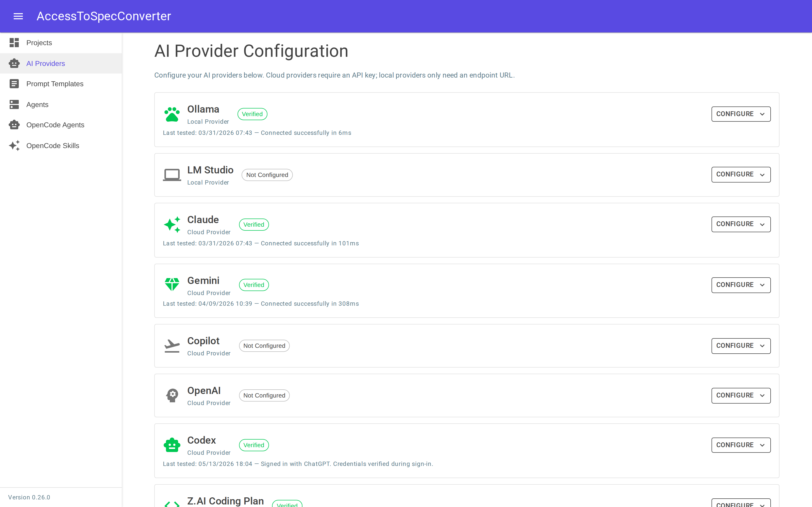Toggle the hamburger navigation menu
Screen dimensions: 812x507
18,16
